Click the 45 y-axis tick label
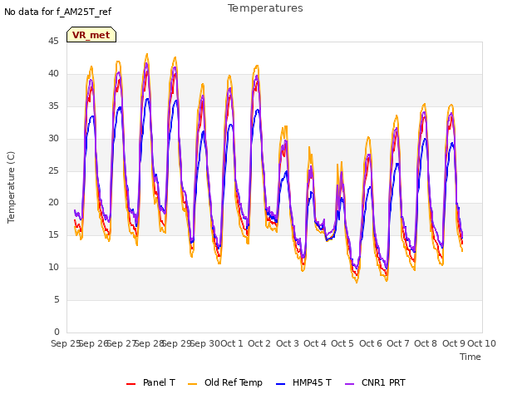Screen dimensions: 532x399 (53, 41)
